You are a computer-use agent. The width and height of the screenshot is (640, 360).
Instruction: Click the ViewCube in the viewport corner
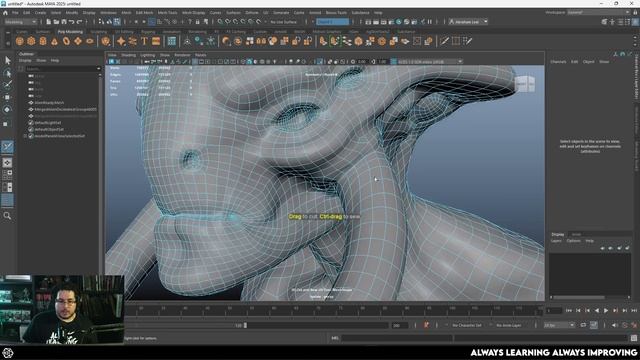[x=524, y=84]
